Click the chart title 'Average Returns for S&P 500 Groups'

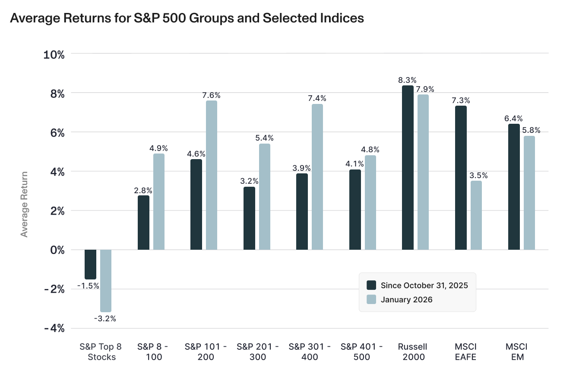click(x=187, y=18)
